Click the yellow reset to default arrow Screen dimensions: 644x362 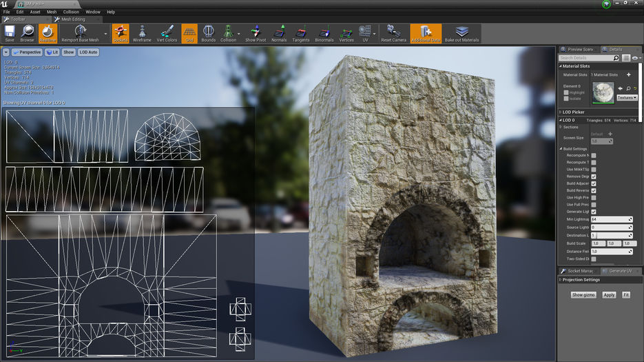(x=635, y=88)
